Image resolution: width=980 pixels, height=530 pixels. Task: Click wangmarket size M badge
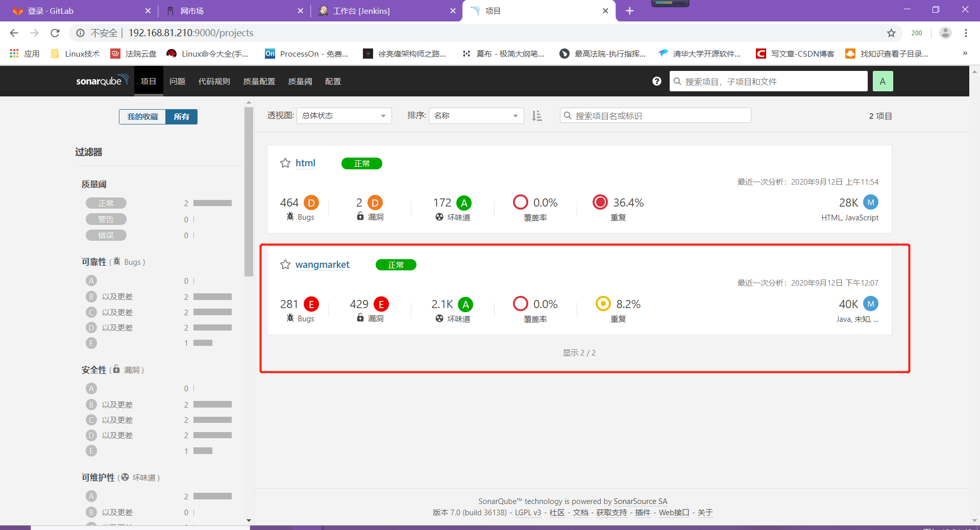coord(871,304)
